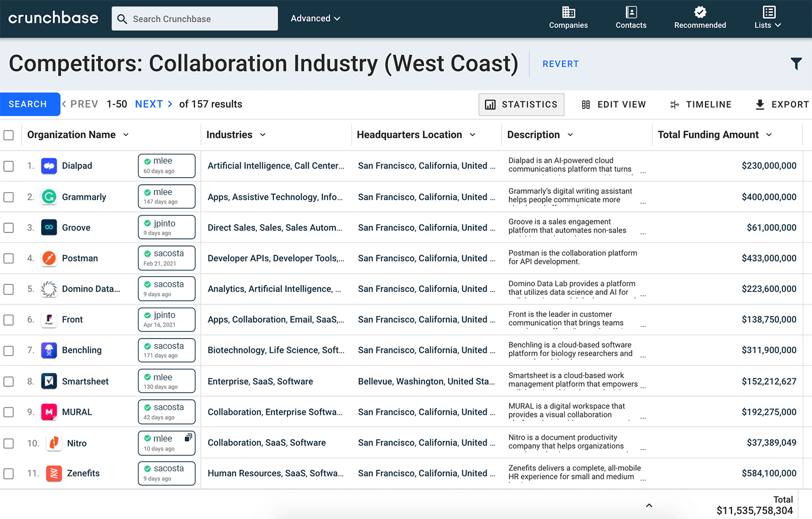
Task: Expand Dialpad description ellipsis
Action: pyautogui.click(x=643, y=172)
